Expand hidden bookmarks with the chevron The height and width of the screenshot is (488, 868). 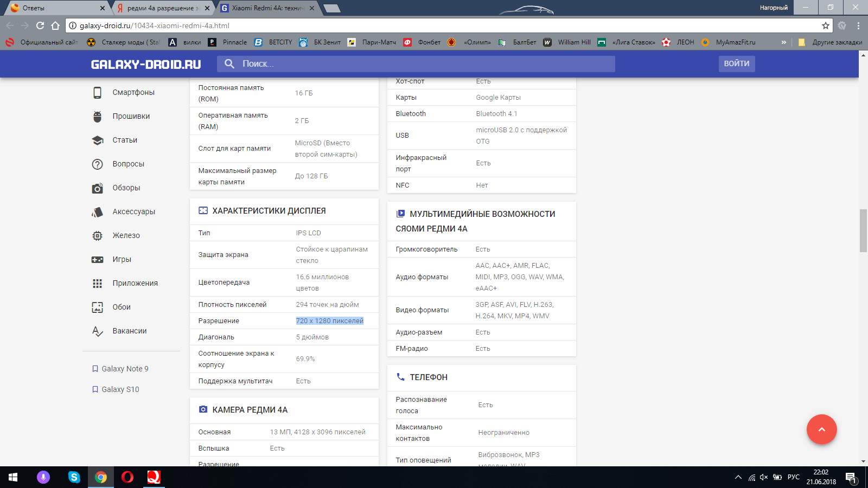[x=783, y=42]
